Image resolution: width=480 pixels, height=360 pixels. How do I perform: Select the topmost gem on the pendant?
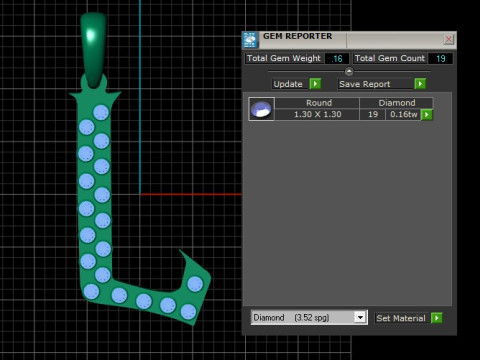click(101, 112)
